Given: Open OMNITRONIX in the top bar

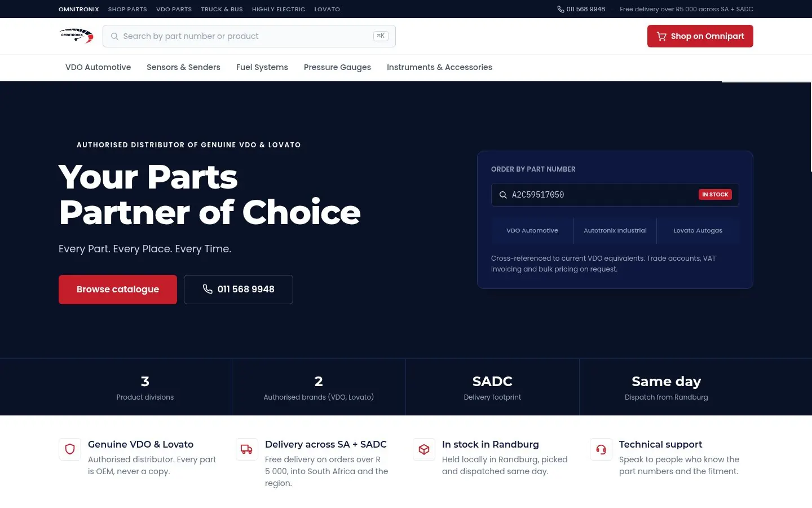Looking at the screenshot, I should coord(79,9).
